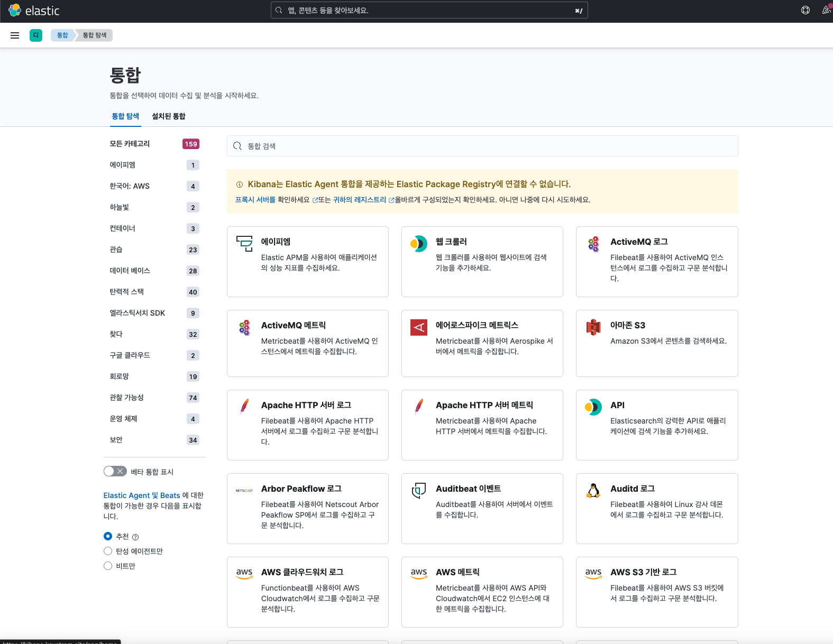The width and height of the screenshot is (833, 644).
Task: Open the 웹 크롤러 integration card title
Action: [451, 242]
